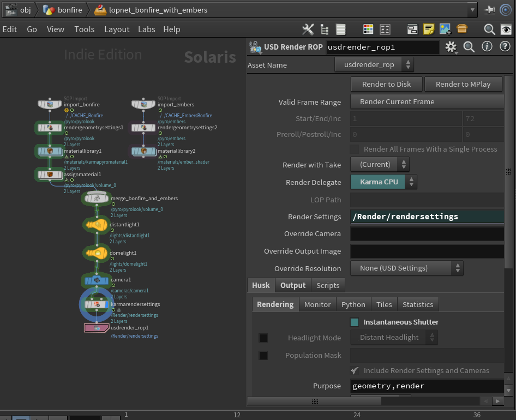Click the pin pane icon
This screenshot has height=420, width=516.
tap(489, 10)
